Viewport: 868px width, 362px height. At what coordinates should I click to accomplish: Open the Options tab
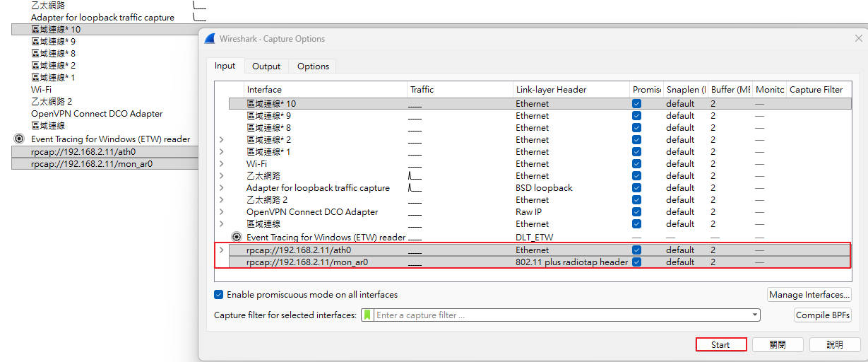(313, 66)
